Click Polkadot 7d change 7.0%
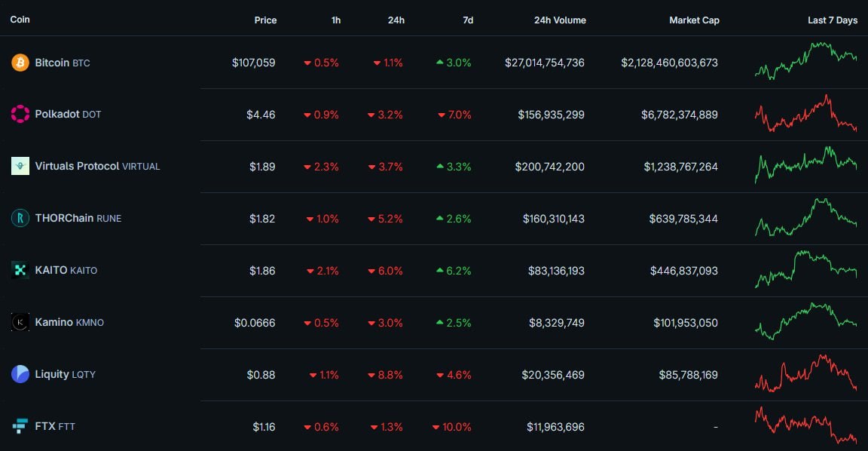 point(454,115)
